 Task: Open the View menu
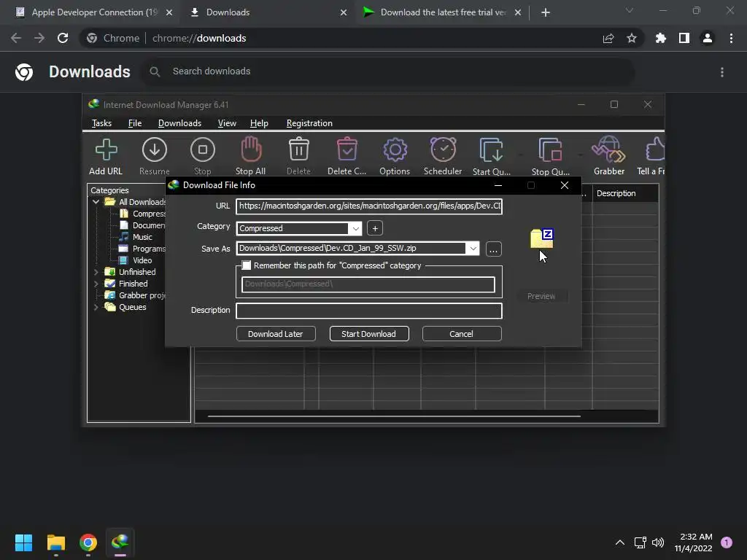point(227,123)
